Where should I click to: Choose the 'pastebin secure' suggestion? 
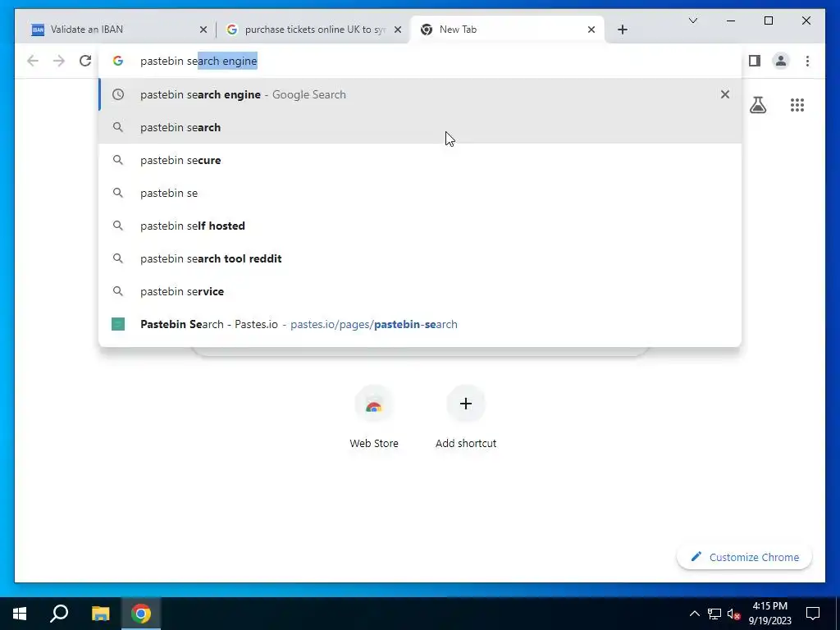420,160
